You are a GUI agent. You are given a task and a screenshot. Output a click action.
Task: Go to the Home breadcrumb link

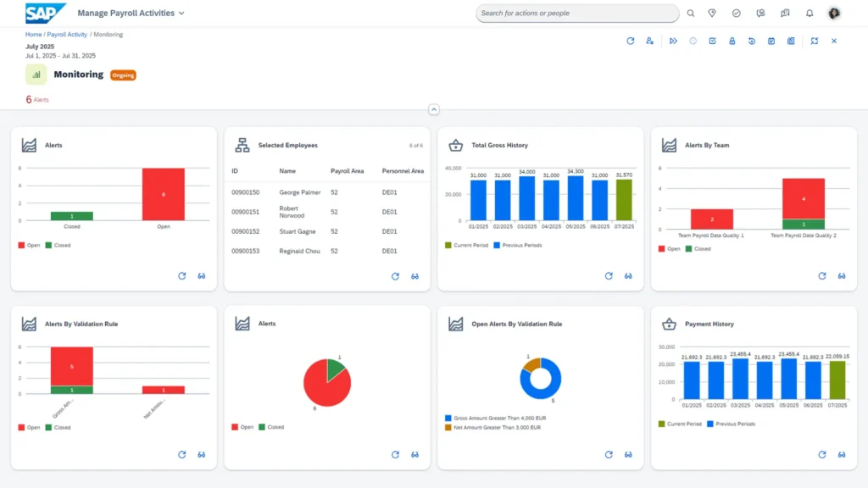[33, 35]
